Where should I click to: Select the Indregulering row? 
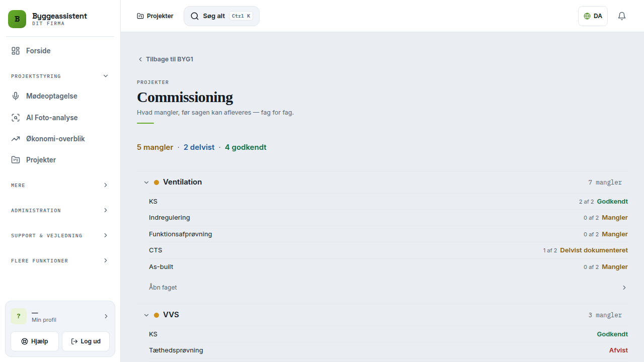click(x=388, y=218)
